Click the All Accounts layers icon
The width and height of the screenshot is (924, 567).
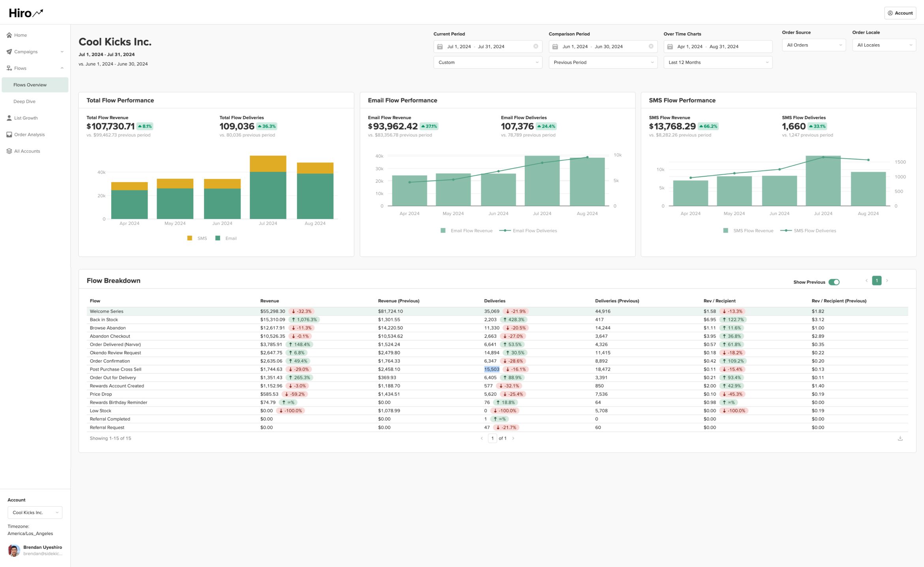pos(9,151)
